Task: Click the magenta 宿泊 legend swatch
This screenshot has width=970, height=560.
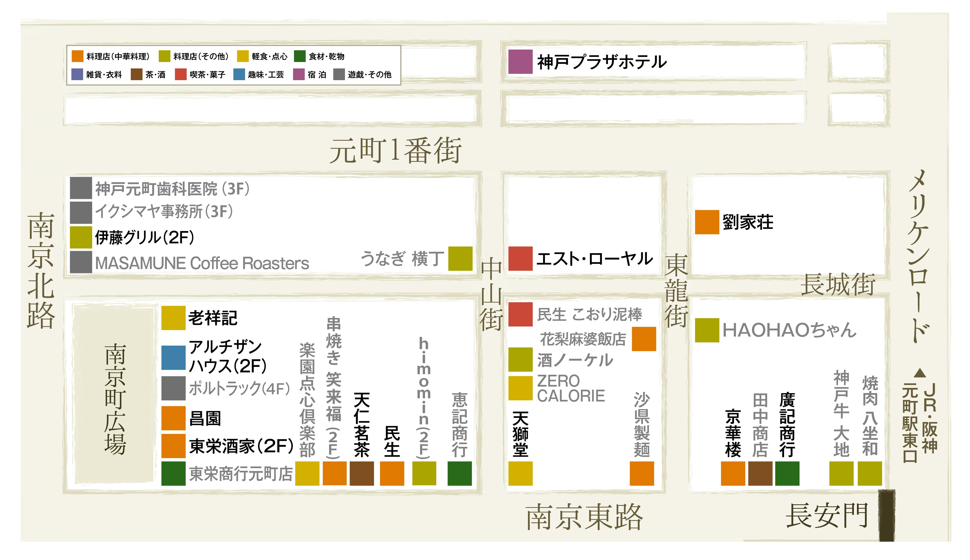Action: pos(299,74)
